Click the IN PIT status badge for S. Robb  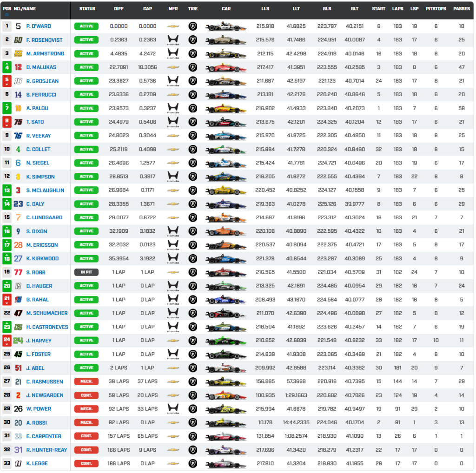86,272
